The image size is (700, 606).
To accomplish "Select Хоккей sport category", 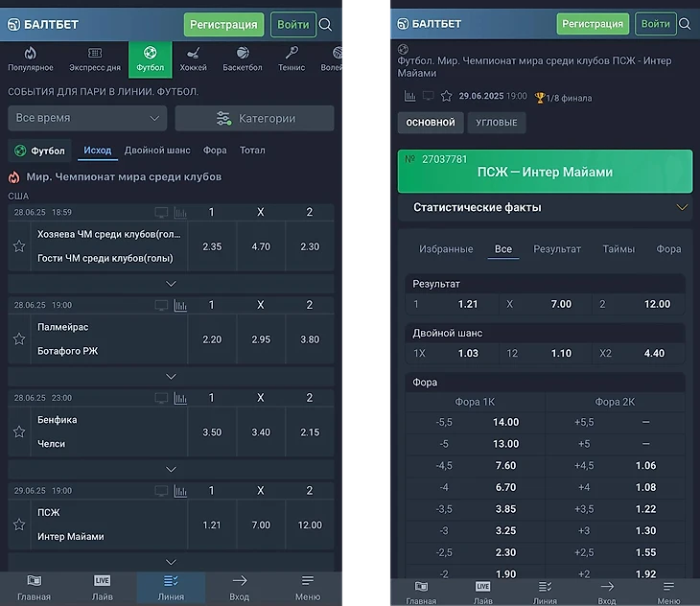I will [x=193, y=59].
